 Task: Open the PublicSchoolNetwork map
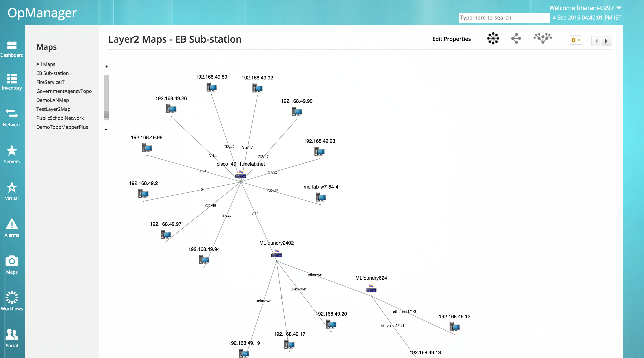pos(60,118)
